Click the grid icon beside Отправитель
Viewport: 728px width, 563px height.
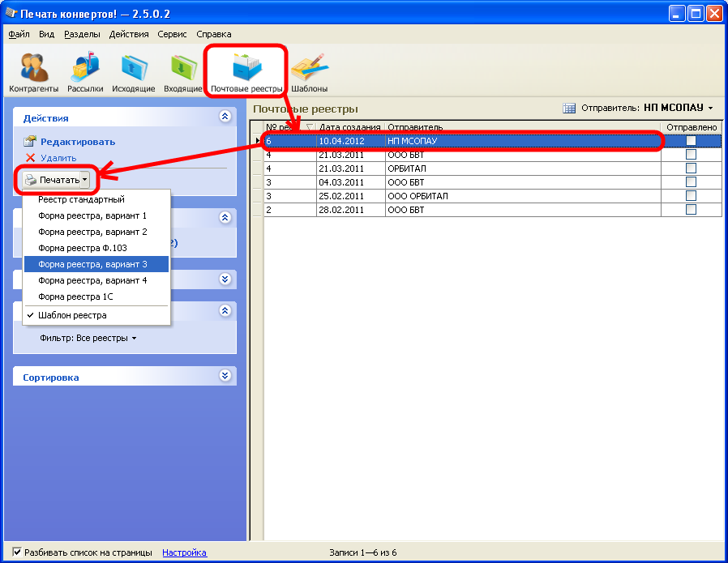coord(569,108)
